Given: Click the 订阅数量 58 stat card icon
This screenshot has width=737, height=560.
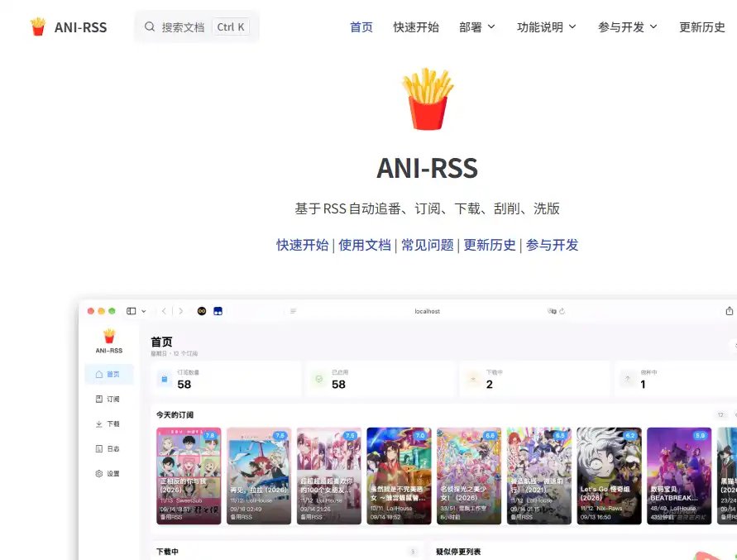Looking at the screenshot, I should coord(164,379).
